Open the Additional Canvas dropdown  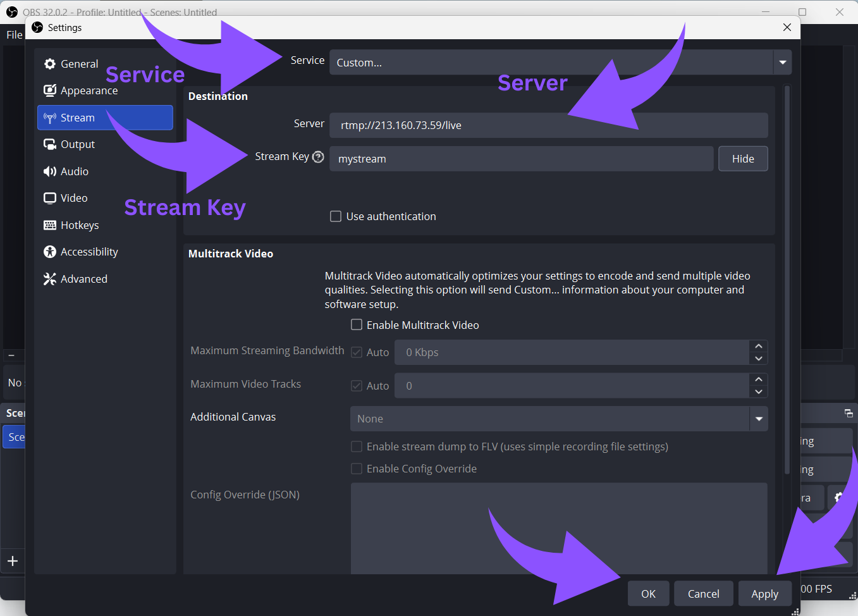click(758, 419)
